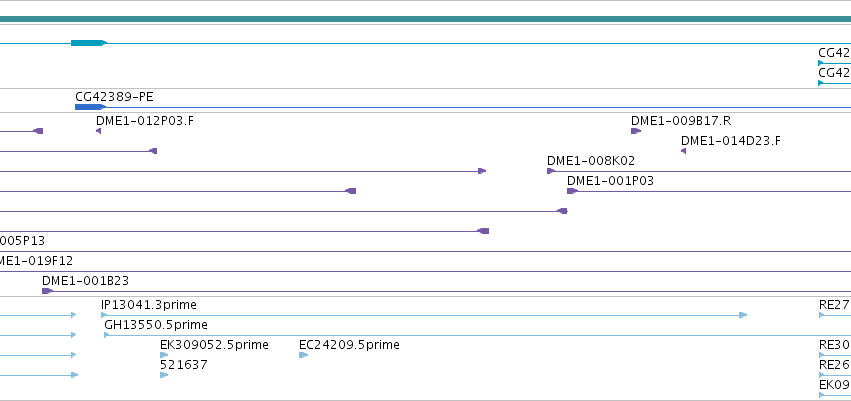Click the DME1-001B23 label

85,281
